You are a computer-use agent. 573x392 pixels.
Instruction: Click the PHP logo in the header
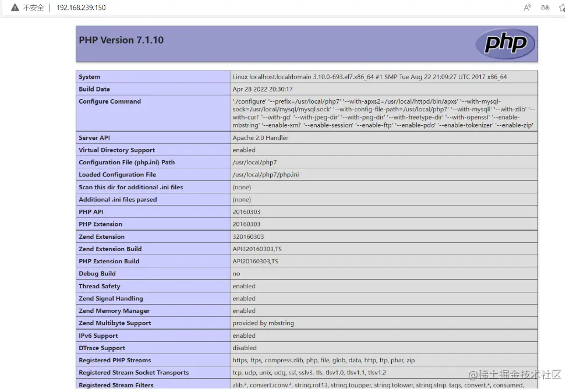[x=505, y=44]
